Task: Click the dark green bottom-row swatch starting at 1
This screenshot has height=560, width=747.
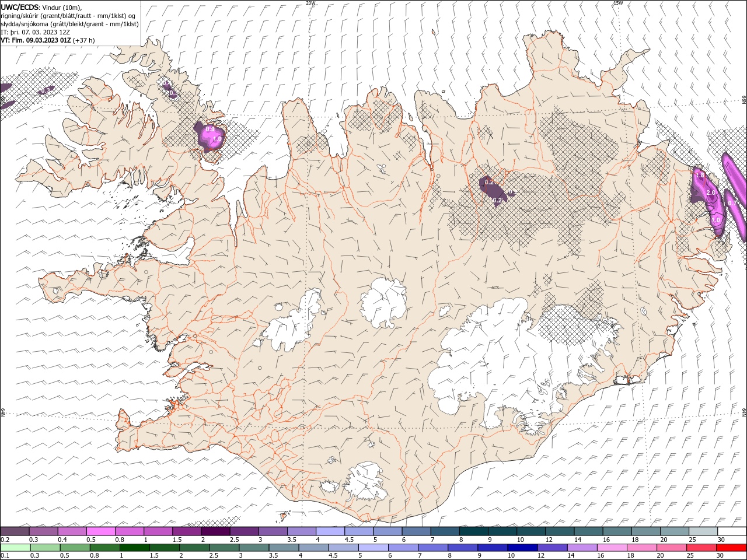Action: [x=135, y=548]
